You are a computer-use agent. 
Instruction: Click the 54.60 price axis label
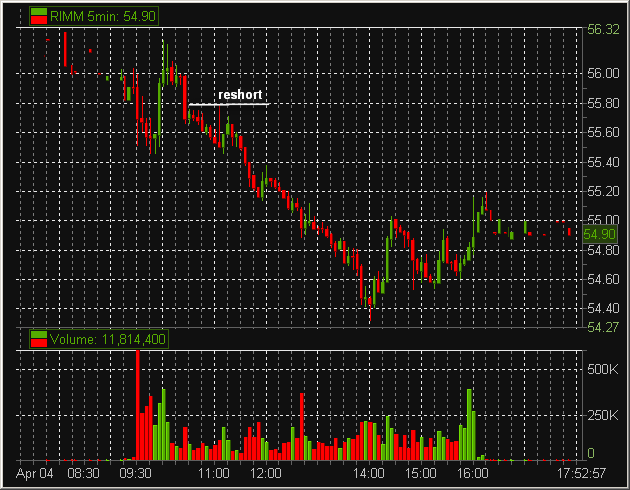tap(603, 280)
